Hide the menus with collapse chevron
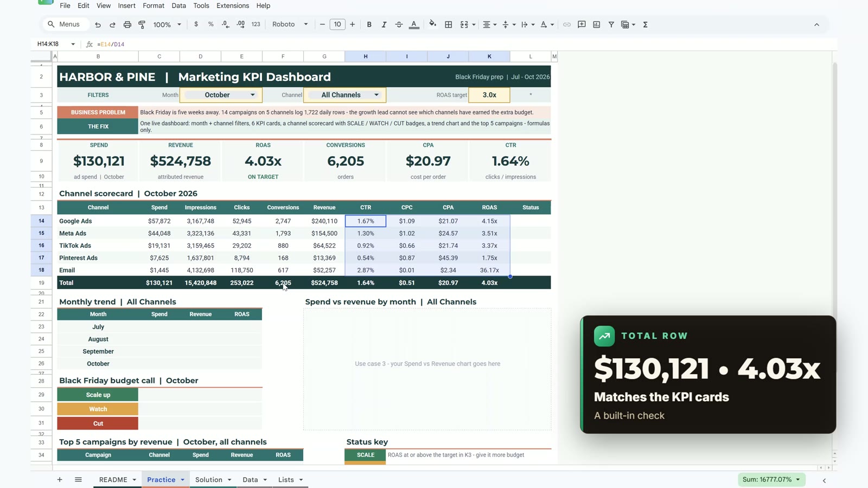Image resolution: width=868 pixels, height=488 pixels. (816, 24)
